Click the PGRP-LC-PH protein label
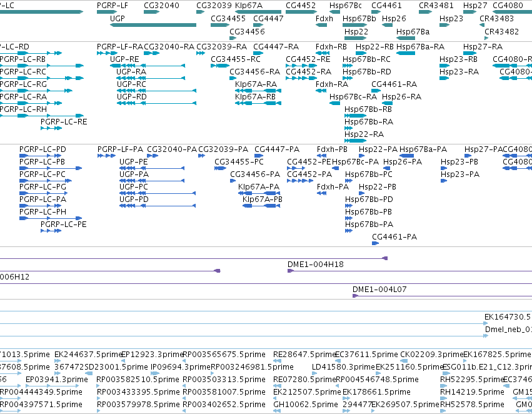The height and width of the screenshot is (414, 532). 43,212
